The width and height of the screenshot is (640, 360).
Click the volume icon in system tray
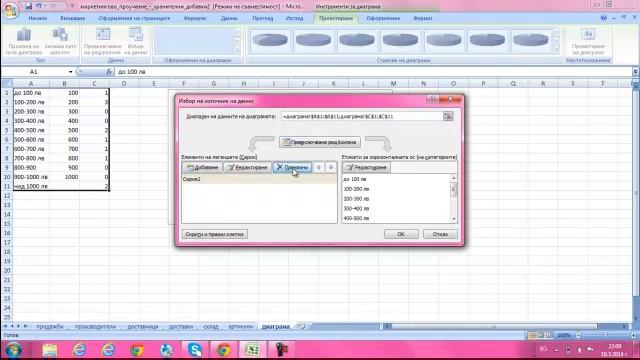(x=579, y=350)
